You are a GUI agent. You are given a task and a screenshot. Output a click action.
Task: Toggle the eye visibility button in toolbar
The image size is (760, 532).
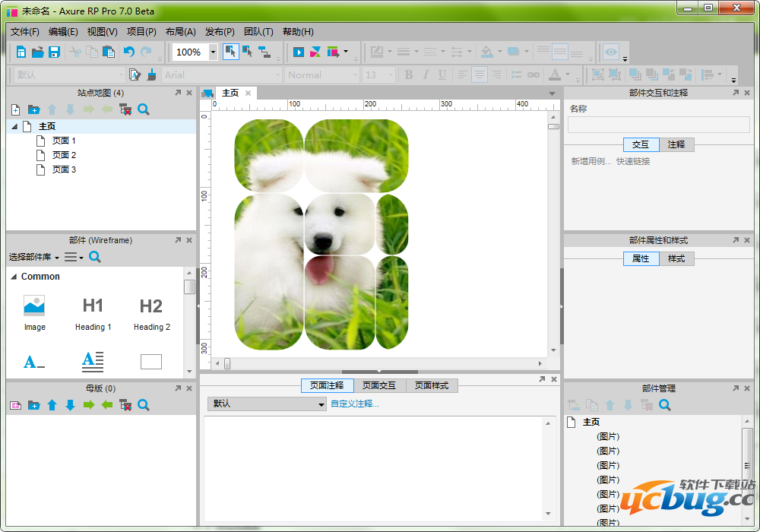pos(610,52)
